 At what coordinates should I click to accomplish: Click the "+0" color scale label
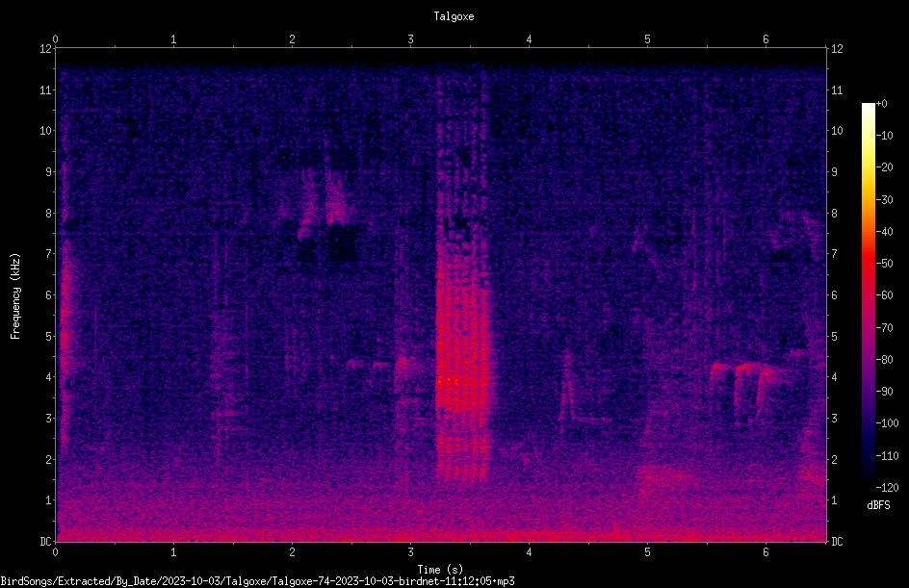[x=881, y=104]
